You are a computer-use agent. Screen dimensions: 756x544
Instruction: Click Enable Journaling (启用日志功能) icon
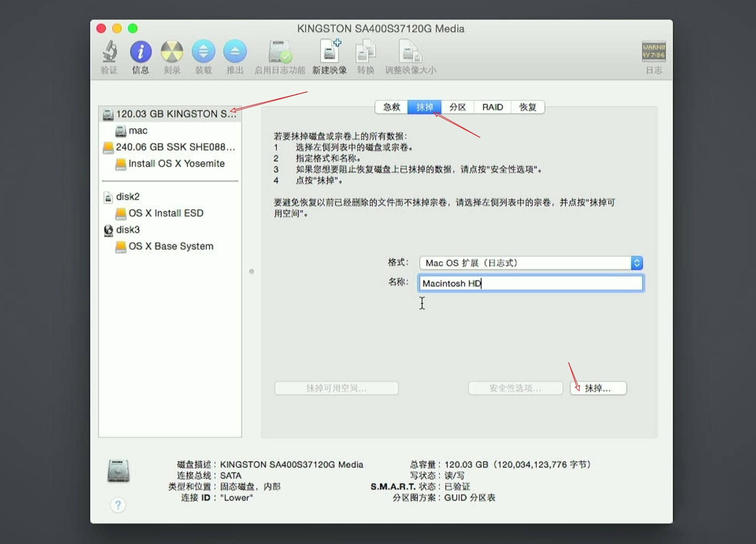pos(280,52)
